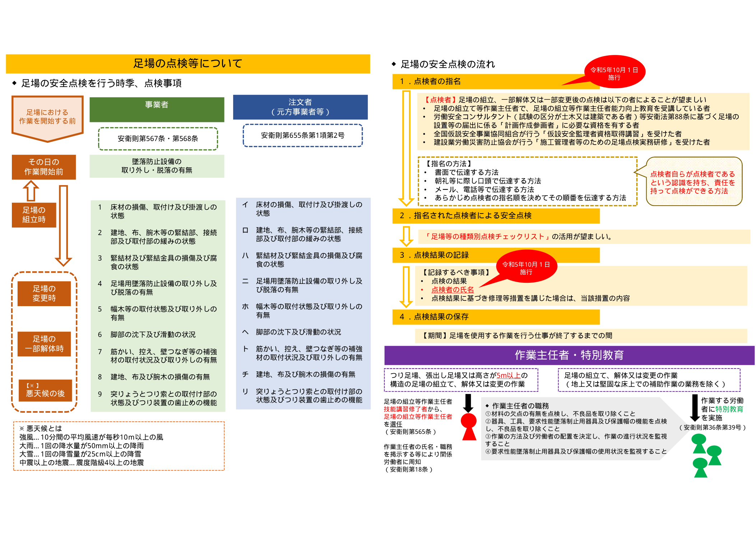The image size is (756, 534).
Task: Click the 足場の一部解体時 orange box
Action: (x=44, y=343)
